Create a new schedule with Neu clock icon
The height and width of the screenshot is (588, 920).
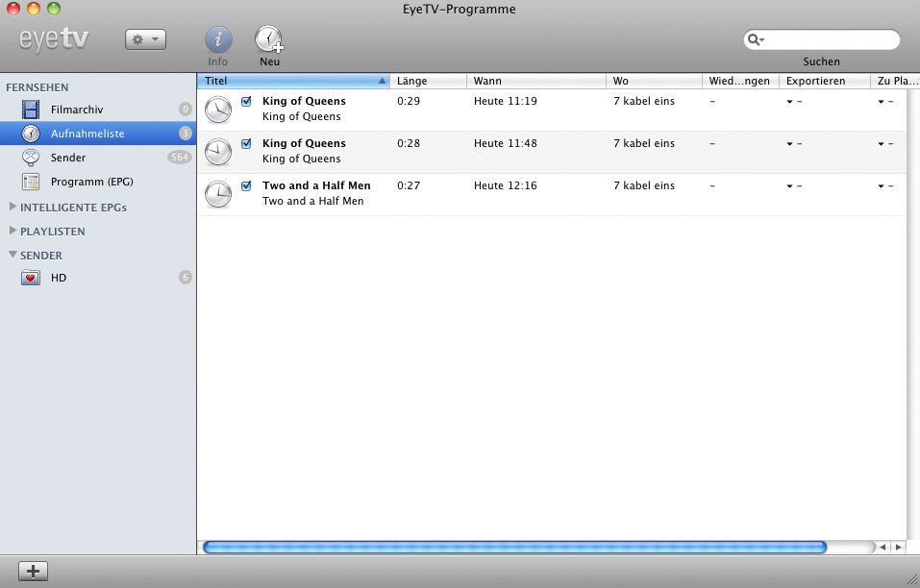[x=269, y=39]
